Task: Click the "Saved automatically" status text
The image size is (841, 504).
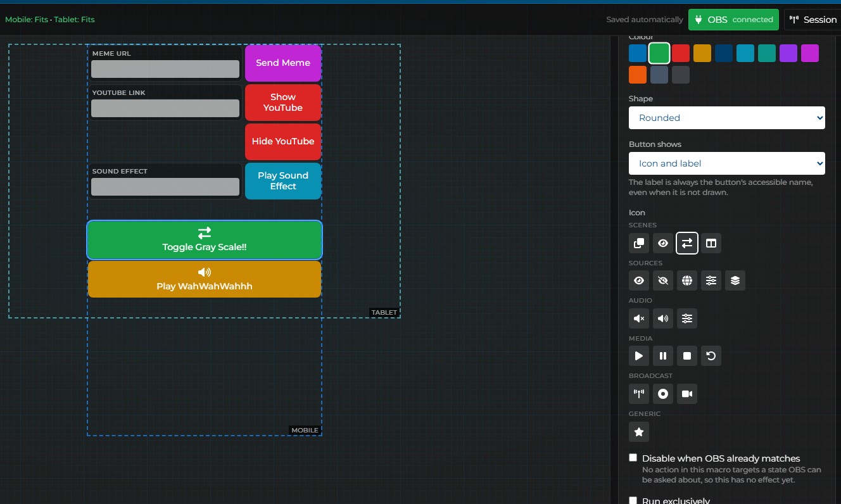Action: point(645,20)
